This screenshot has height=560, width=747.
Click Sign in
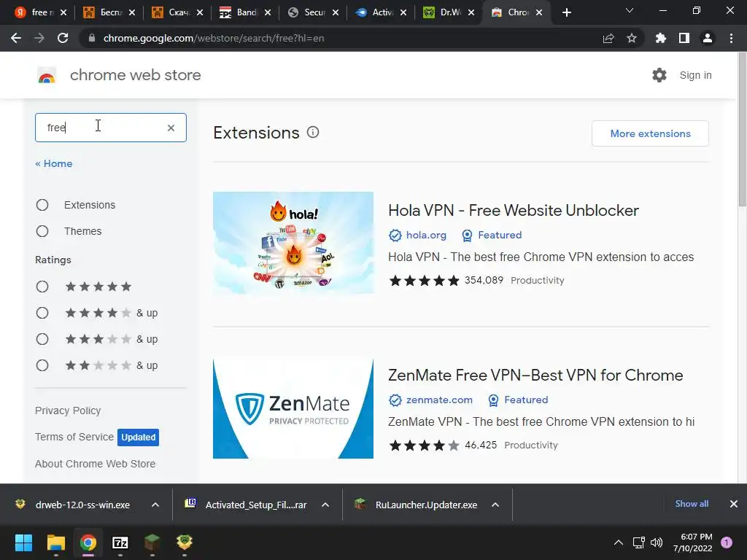695,75
